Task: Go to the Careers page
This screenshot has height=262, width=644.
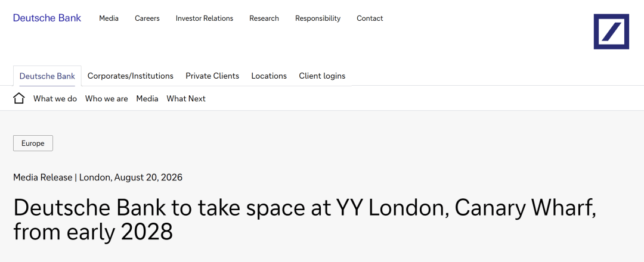Action: tap(147, 18)
